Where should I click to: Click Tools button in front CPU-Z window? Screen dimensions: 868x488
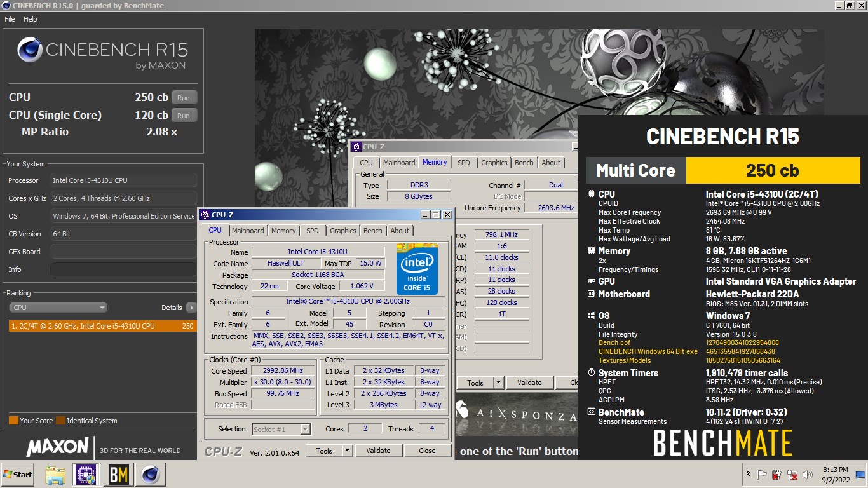click(x=324, y=451)
